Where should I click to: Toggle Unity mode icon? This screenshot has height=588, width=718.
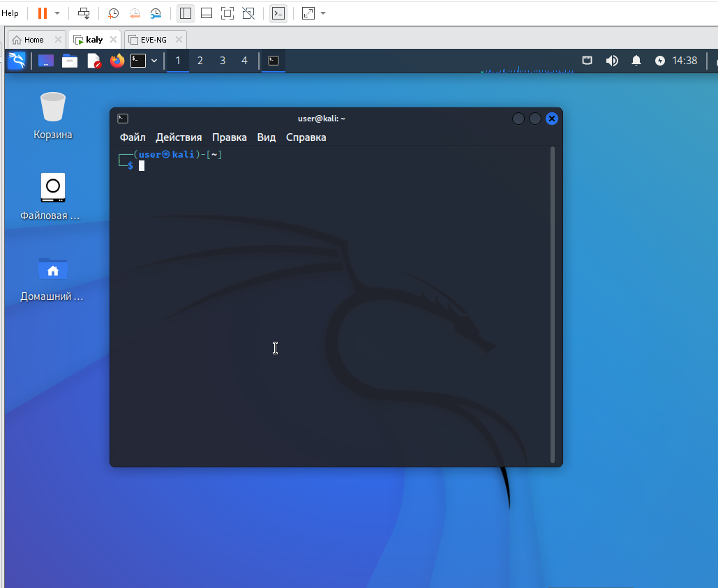pos(248,13)
